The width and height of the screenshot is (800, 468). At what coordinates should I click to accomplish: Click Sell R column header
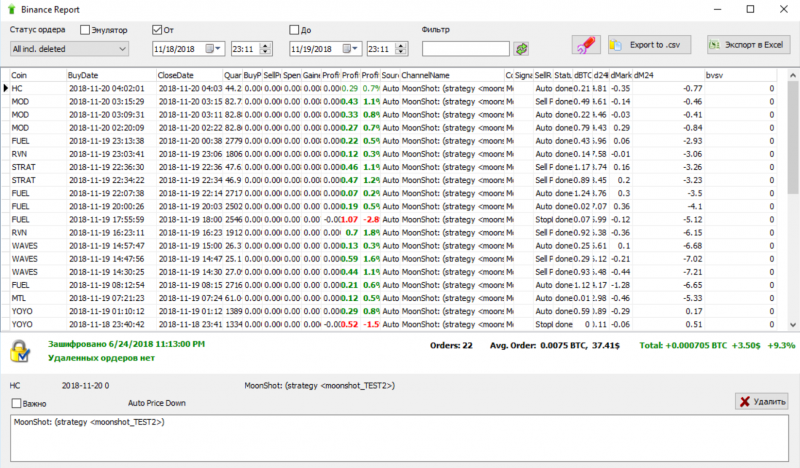543,75
